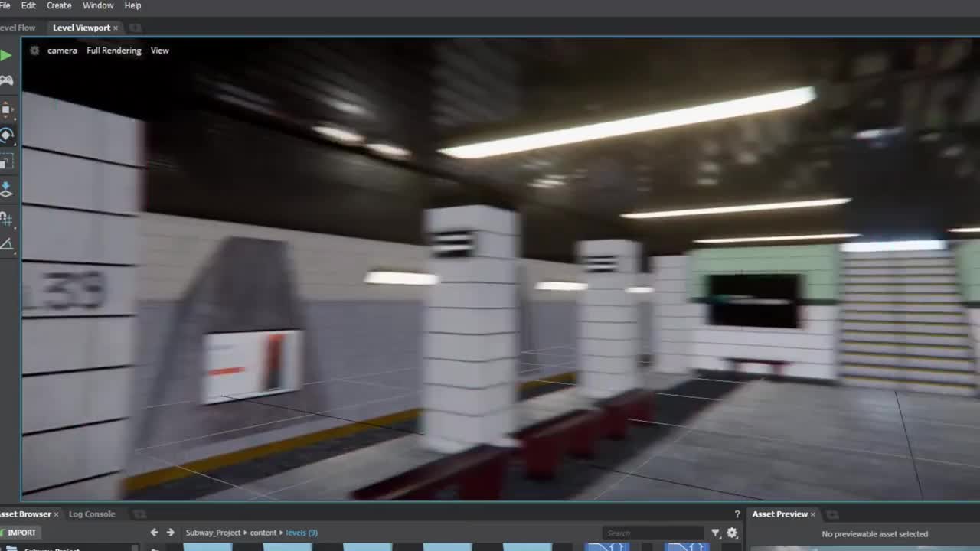Select the Scale tool in left toolbar
Image resolution: width=980 pixels, height=551 pixels.
tap(6, 161)
